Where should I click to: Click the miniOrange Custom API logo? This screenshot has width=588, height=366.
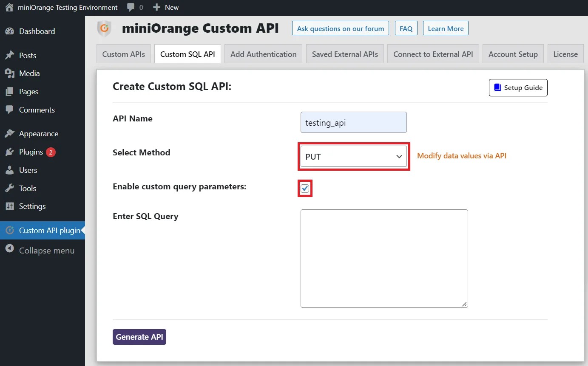[104, 28]
